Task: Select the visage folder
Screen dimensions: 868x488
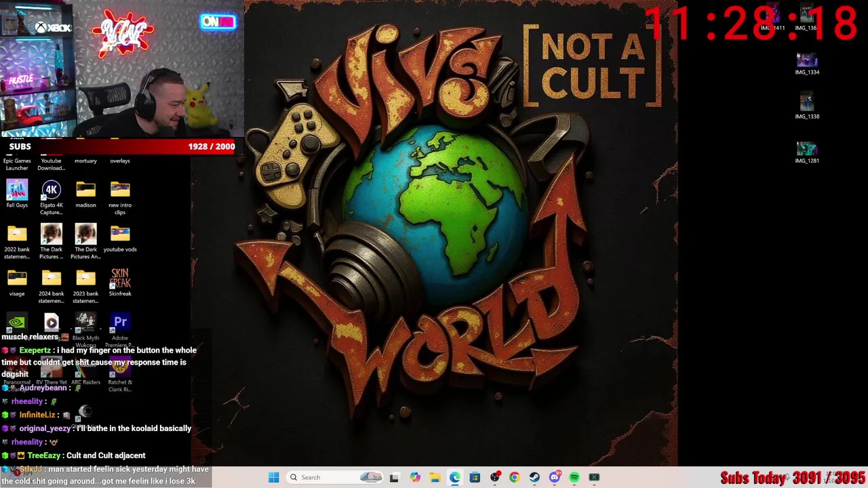Action: coord(17,283)
